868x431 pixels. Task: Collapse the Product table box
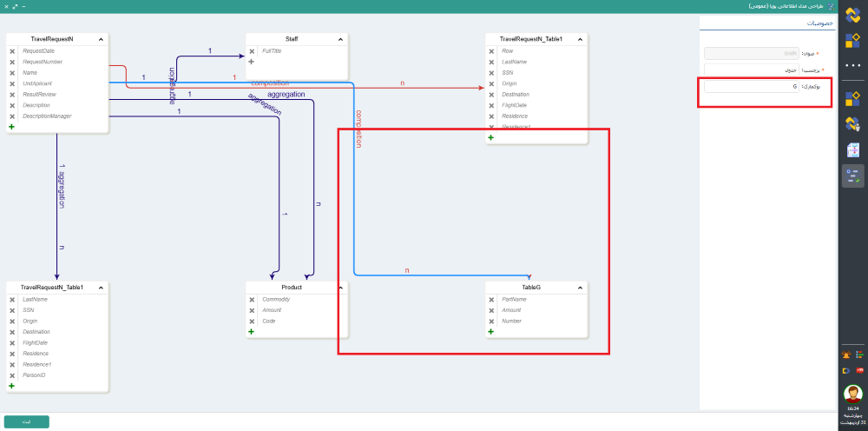[x=341, y=287]
